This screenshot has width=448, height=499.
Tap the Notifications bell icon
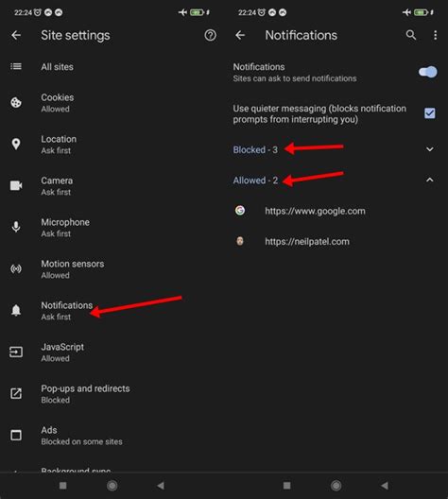pos(16,310)
